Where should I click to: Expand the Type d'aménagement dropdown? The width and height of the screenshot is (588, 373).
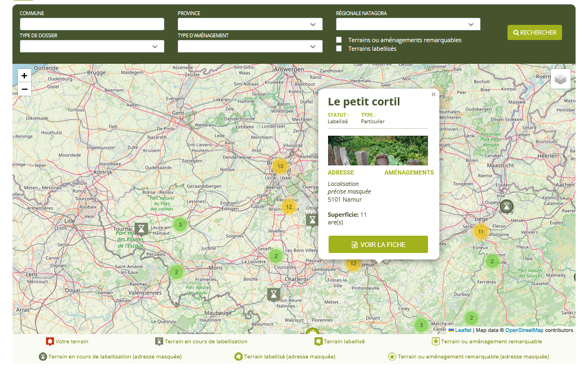coord(250,46)
